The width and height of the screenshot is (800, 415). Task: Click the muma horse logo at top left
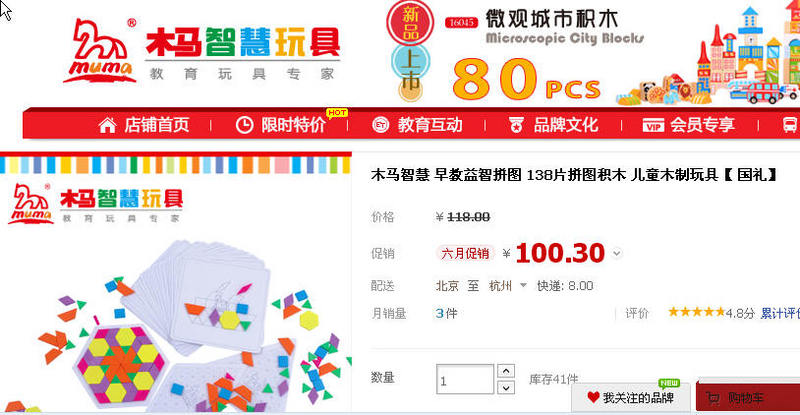[x=100, y=51]
